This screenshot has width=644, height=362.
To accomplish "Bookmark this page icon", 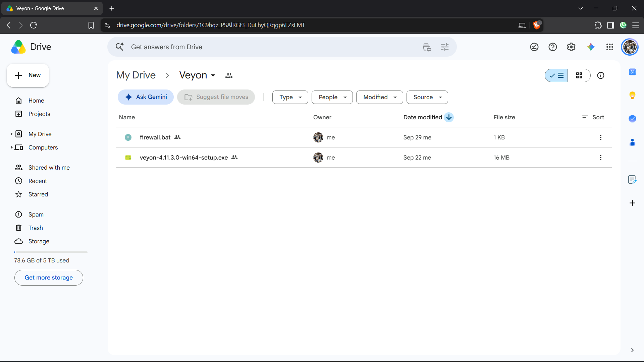I will coord(91,25).
